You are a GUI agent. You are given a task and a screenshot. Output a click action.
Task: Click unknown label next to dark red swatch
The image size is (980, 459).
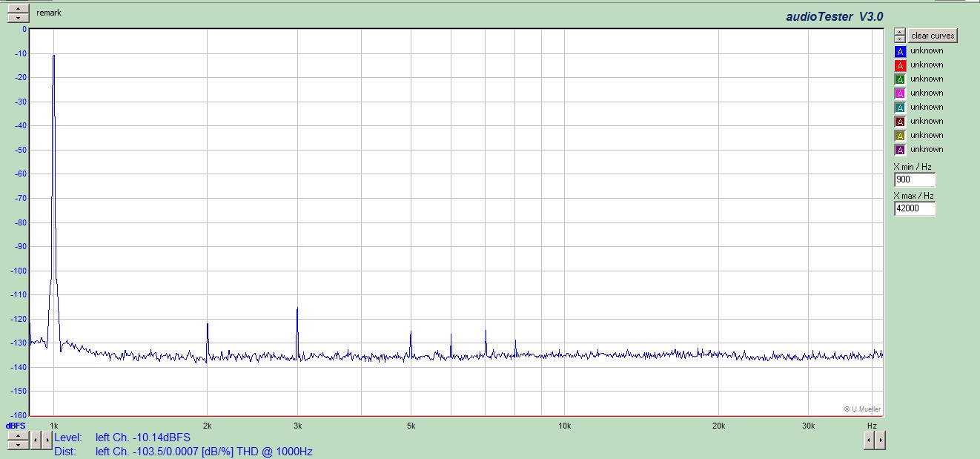(927, 121)
